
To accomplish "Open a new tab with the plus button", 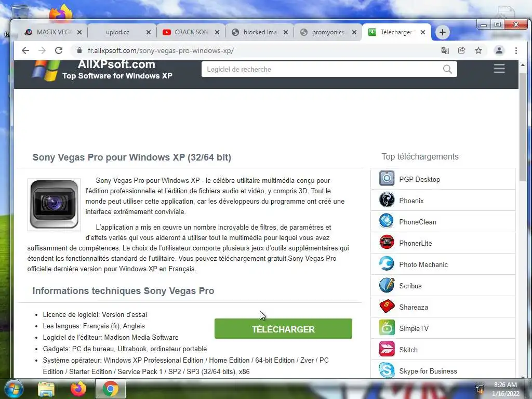I will pos(443,32).
